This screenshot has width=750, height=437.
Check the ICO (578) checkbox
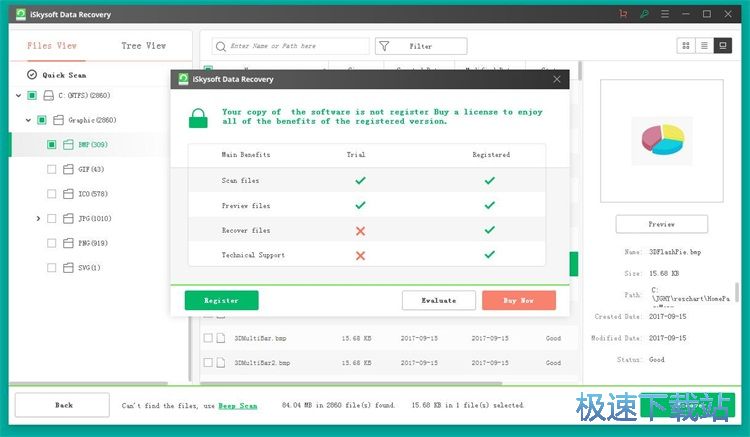[52, 194]
